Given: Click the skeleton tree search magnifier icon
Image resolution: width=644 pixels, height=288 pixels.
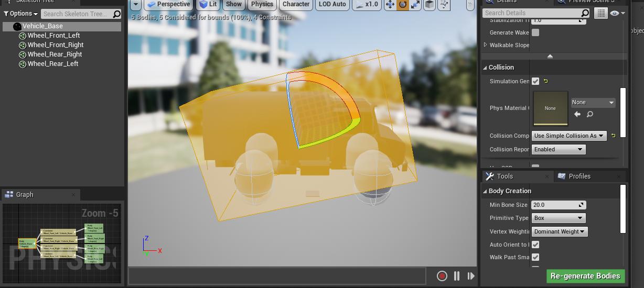Looking at the screenshot, I should coord(117,14).
